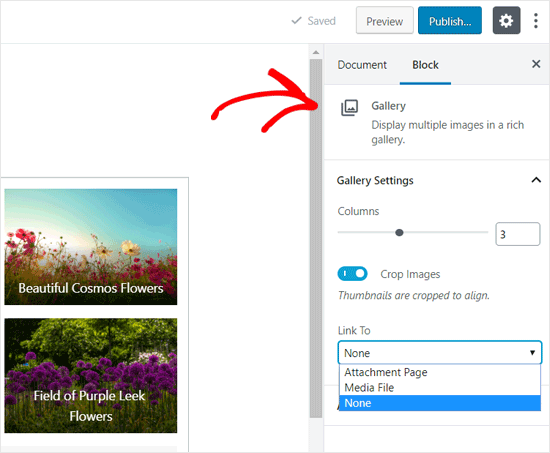The image size is (550, 453).
Task: Select the Field of Purple Leek Flowers image
Action: 90,375
